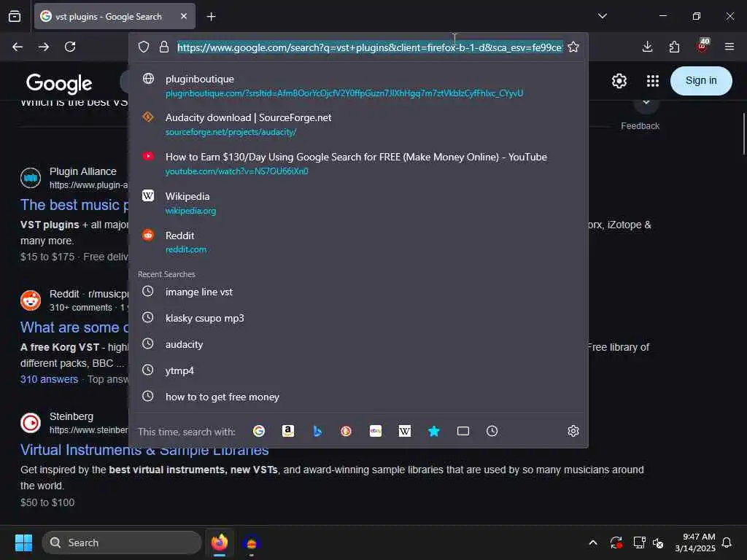Open the downloads panel
Screen dimensions: 747x560
(x=647, y=47)
